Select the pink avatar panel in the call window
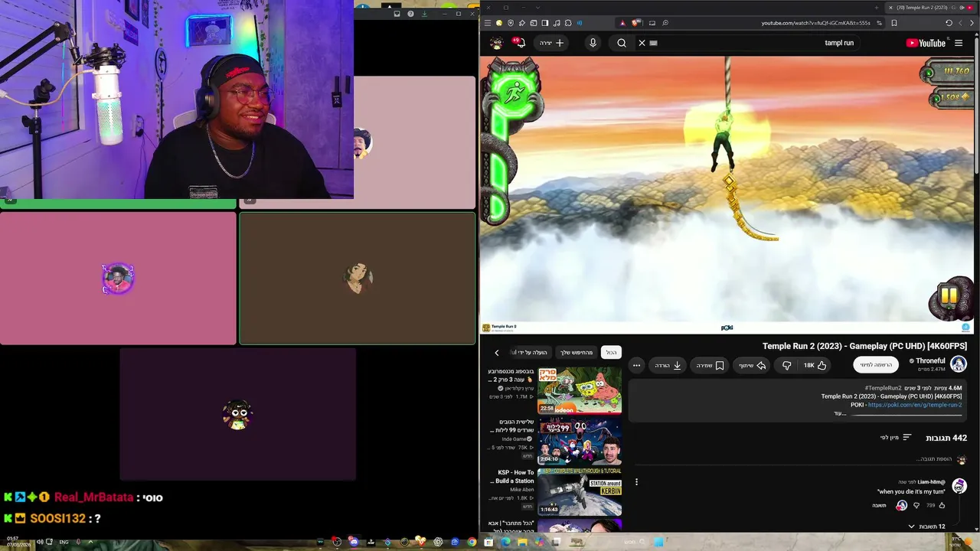The height and width of the screenshot is (551, 980). pos(118,279)
